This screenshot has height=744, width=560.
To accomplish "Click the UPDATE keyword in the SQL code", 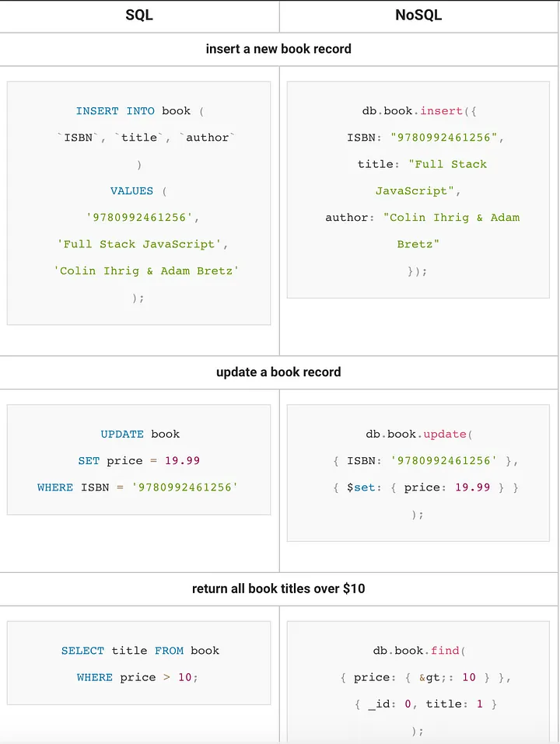I will click(122, 435).
